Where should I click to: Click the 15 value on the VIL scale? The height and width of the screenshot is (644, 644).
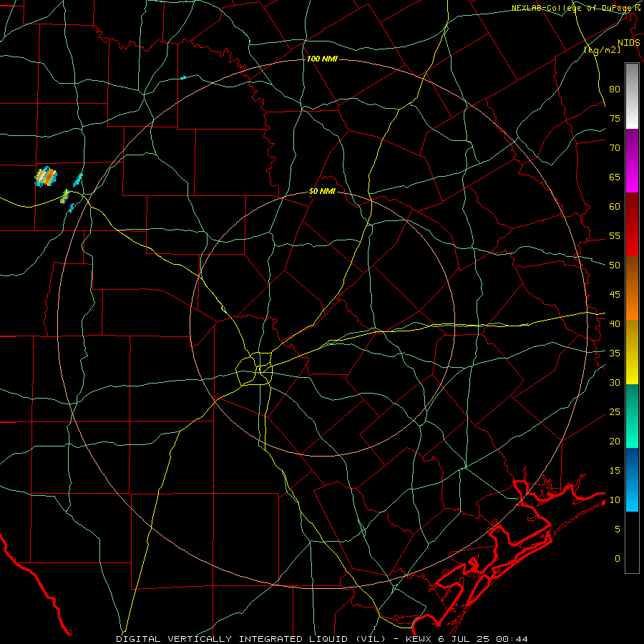(x=615, y=471)
